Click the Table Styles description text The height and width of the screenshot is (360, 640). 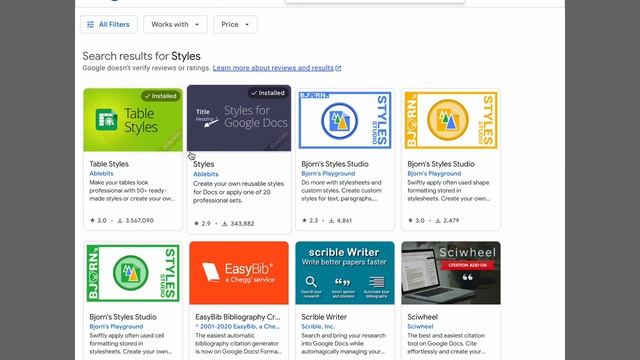132,191
